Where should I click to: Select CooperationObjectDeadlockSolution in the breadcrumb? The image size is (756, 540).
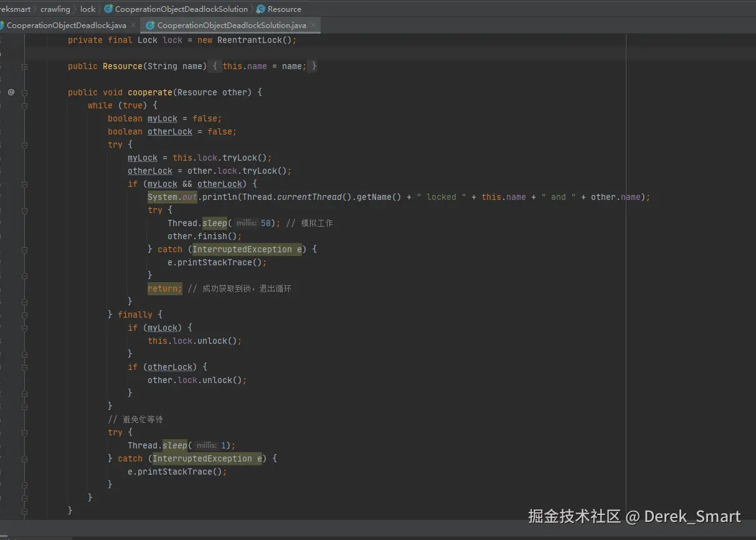tap(181, 9)
